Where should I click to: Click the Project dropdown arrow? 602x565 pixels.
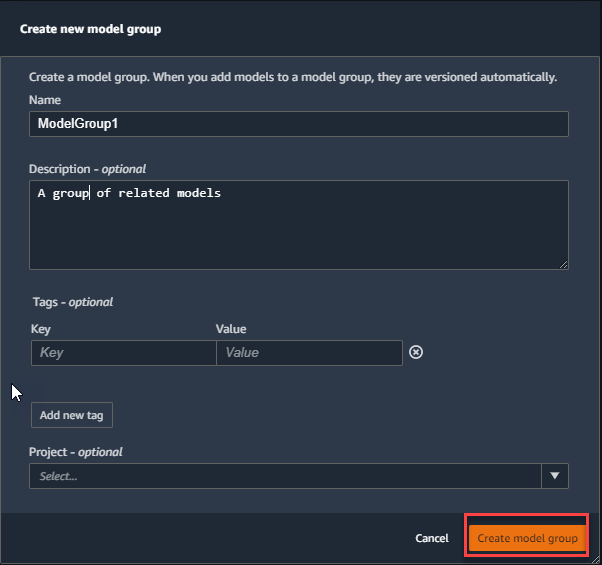pos(555,476)
